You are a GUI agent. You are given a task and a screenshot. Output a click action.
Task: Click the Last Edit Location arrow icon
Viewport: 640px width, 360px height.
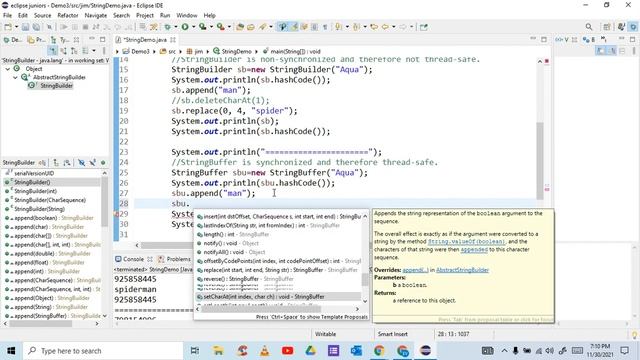coord(374,27)
